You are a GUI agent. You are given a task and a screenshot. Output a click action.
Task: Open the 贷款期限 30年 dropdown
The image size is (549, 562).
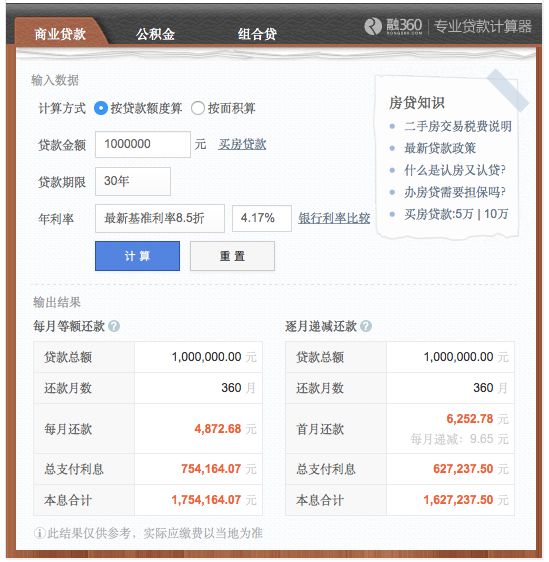click(133, 181)
